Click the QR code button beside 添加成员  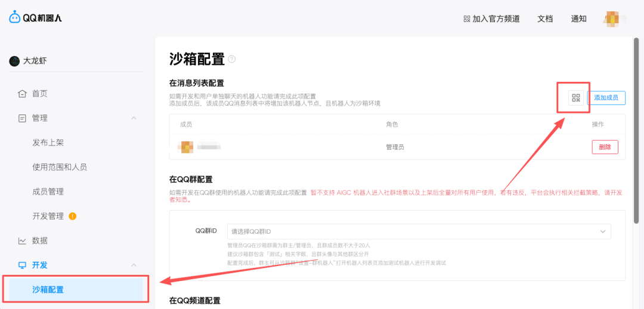(576, 98)
